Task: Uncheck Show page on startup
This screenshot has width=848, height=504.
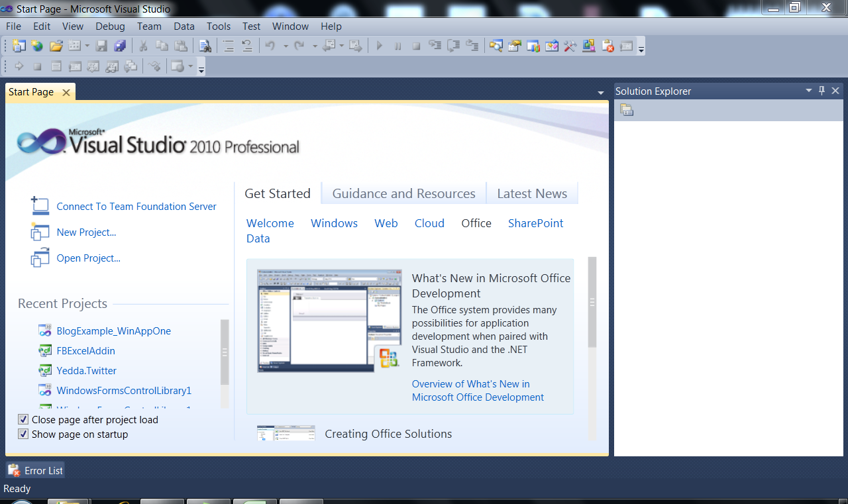Action: pyautogui.click(x=23, y=434)
